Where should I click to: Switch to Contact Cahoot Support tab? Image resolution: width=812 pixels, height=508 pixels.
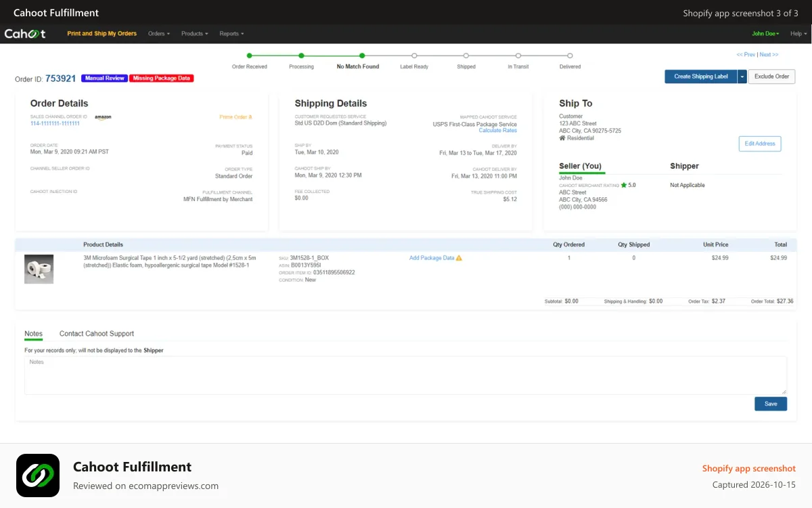coord(97,334)
